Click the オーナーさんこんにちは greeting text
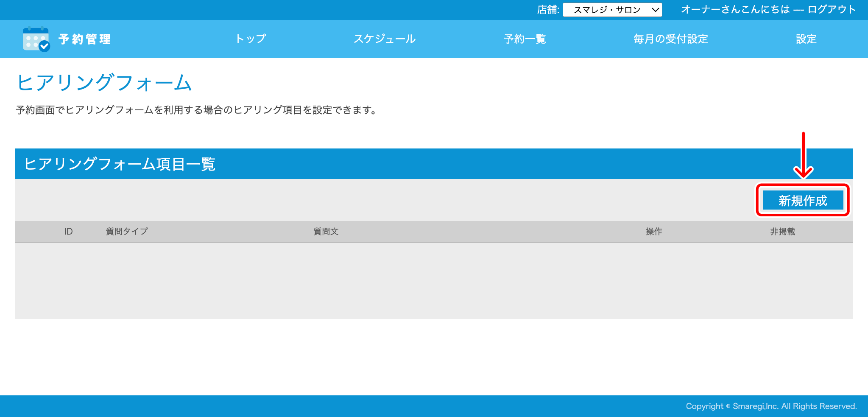868x417 pixels. (735, 10)
